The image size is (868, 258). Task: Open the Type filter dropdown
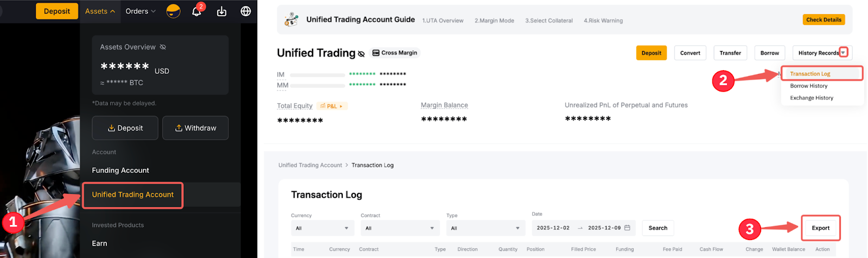(486, 228)
